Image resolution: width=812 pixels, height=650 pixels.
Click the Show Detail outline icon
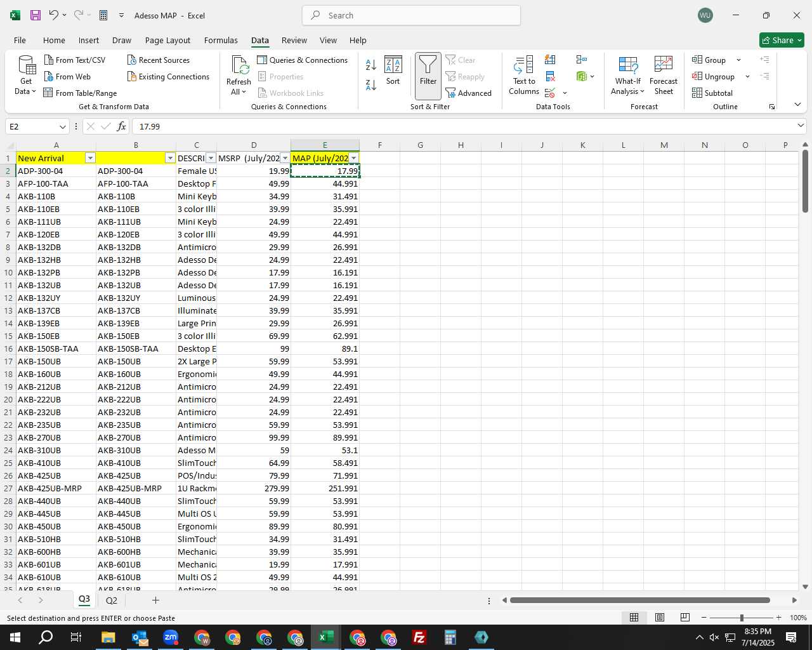[764, 60]
